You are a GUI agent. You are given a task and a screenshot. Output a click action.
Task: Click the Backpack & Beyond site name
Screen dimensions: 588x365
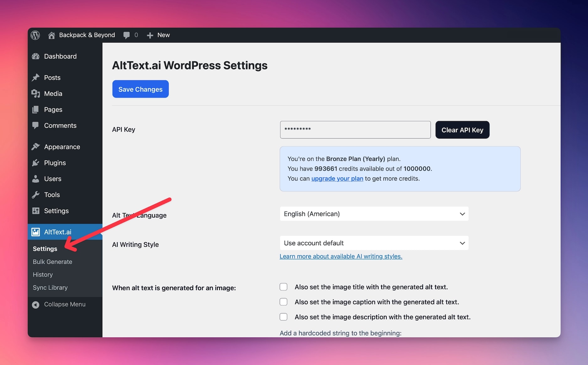tap(87, 35)
